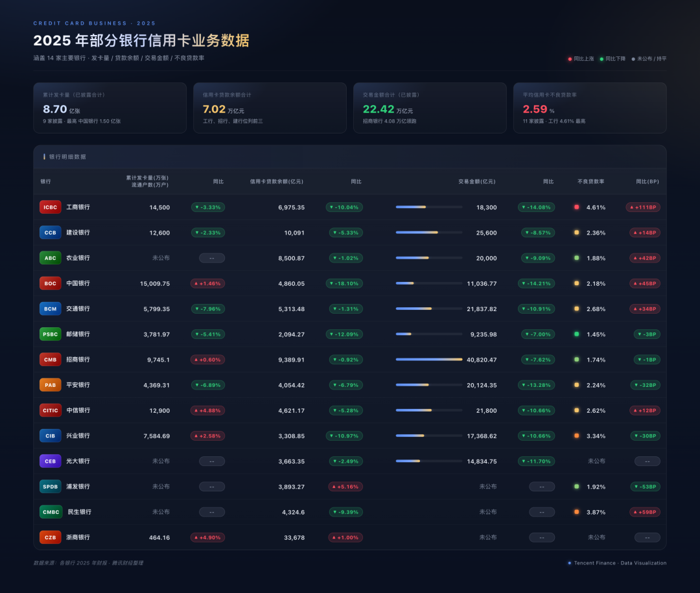
Task: Click the +59BP badge in the 民生银行 row
Action: coord(645,512)
